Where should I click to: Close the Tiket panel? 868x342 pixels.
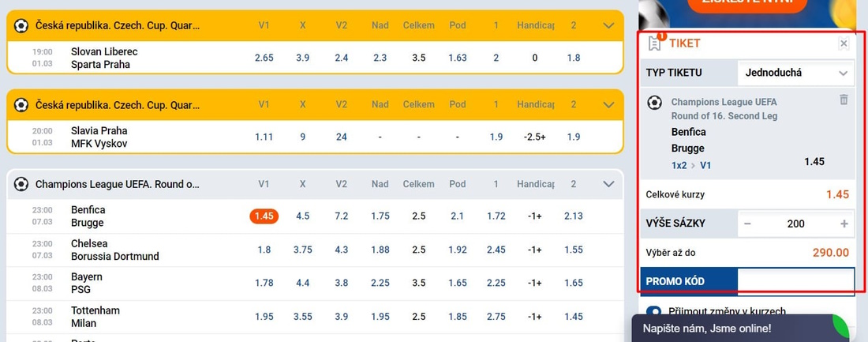coord(844,43)
